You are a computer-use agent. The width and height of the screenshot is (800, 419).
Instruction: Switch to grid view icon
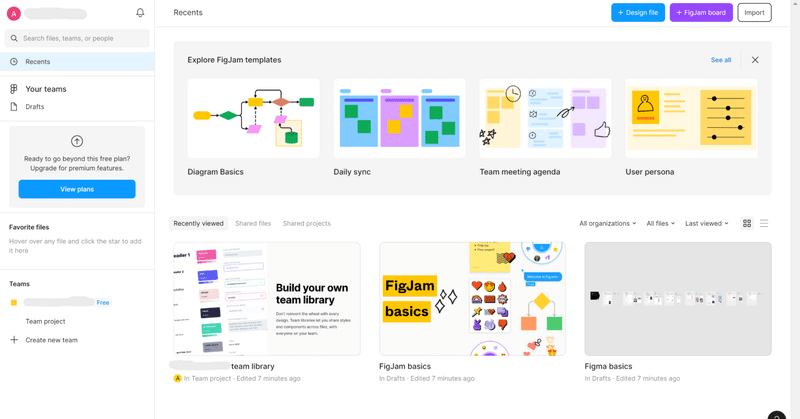pos(747,223)
